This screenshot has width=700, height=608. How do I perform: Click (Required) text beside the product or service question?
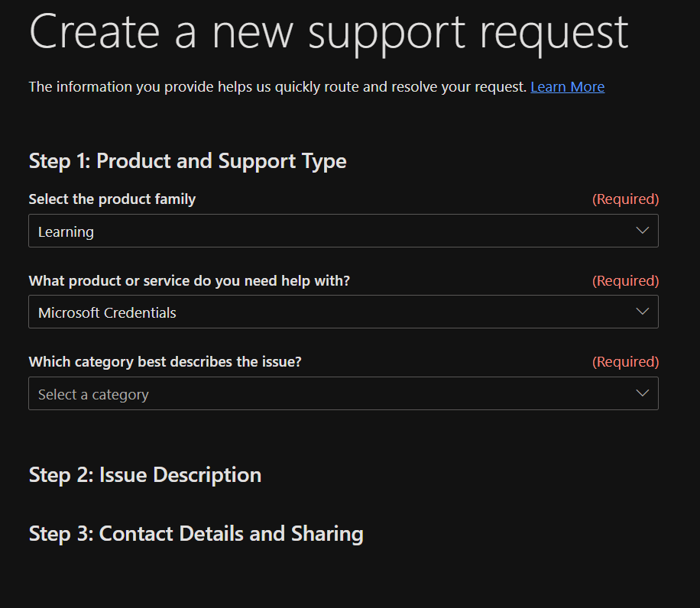[625, 280]
